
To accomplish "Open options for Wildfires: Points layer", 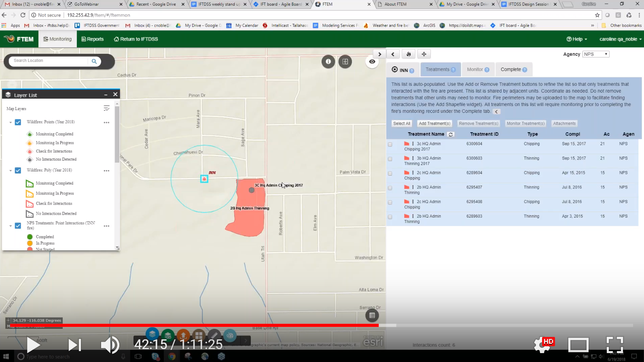I will [x=106, y=122].
